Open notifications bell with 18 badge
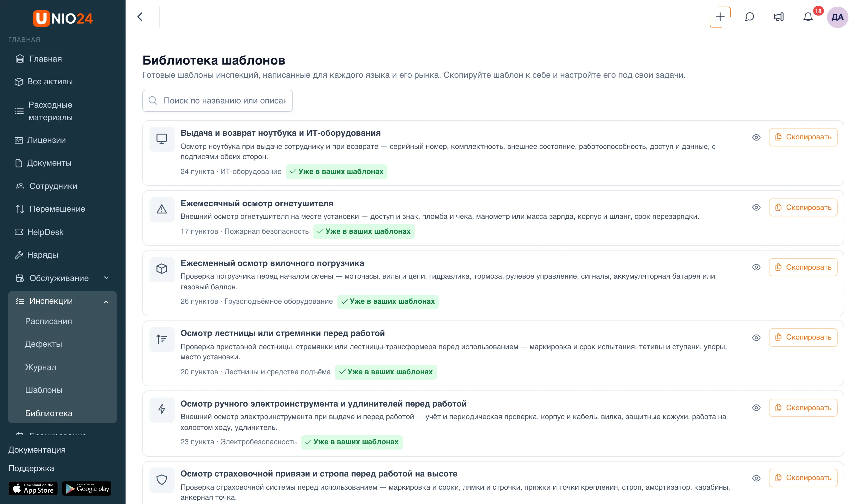Image resolution: width=861 pixels, height=504 pixels. point(808,17)
